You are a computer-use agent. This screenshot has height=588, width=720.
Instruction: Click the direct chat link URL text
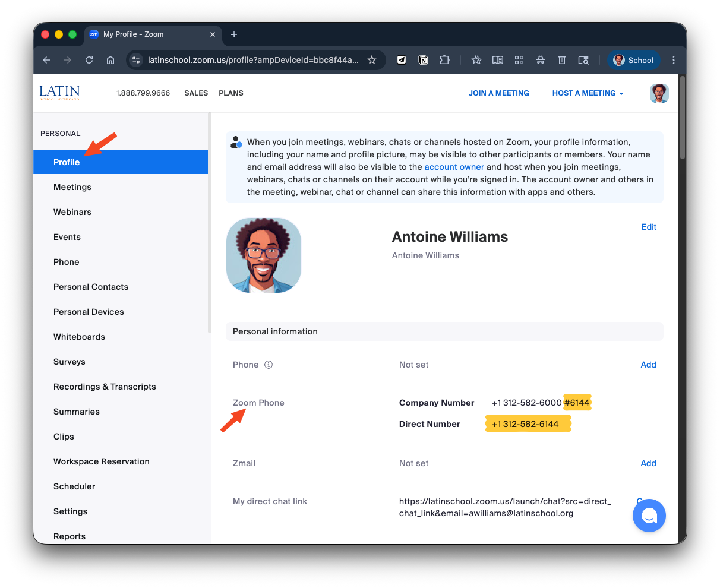[x=505, y=507]
